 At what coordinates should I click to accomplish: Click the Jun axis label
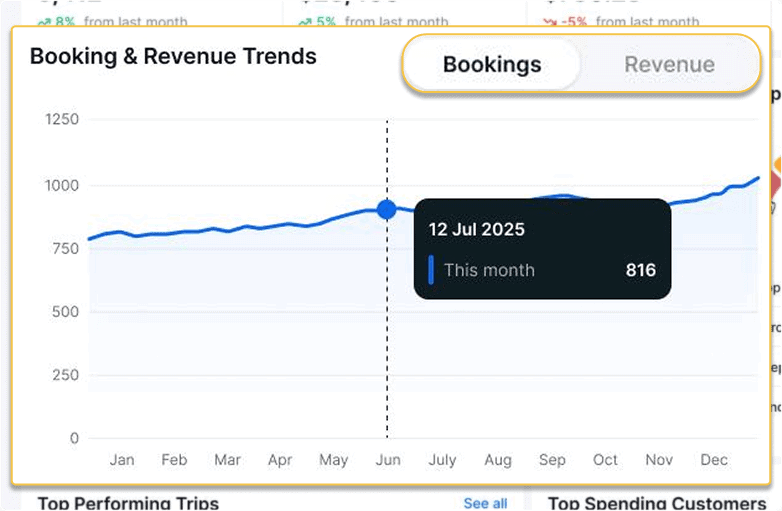coord(388,460)
